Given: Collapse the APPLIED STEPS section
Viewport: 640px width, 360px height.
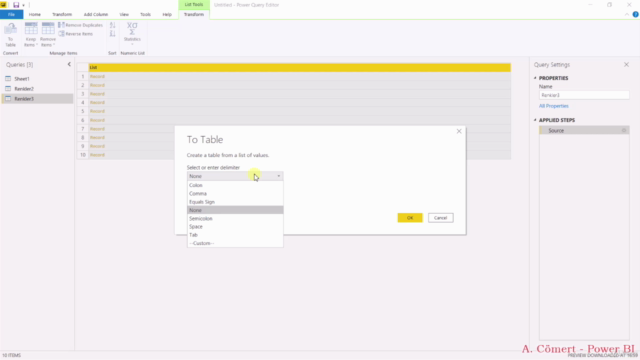Looking at the screenshot, I should tap(535, 120).
